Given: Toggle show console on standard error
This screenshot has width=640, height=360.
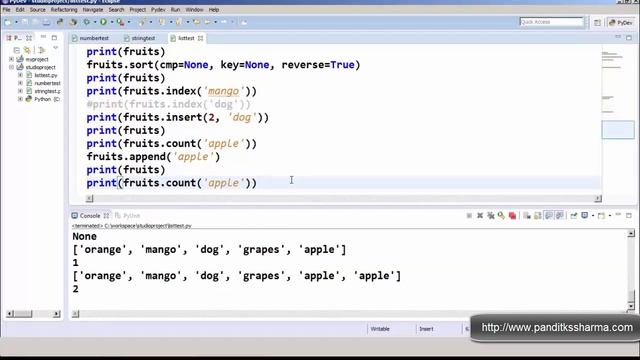Looking at the screenshot, I should tap(559, 216).
